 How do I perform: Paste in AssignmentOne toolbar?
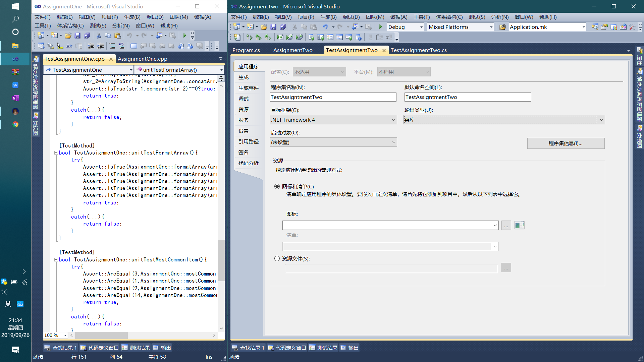click(117, 36)
